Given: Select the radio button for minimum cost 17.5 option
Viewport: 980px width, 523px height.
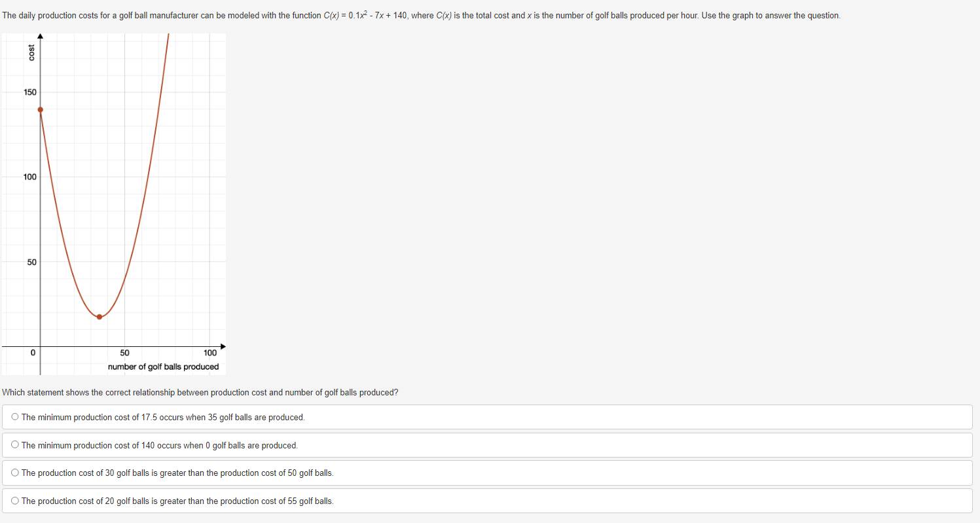Looking at the screenshot, I should pos(14,416).
